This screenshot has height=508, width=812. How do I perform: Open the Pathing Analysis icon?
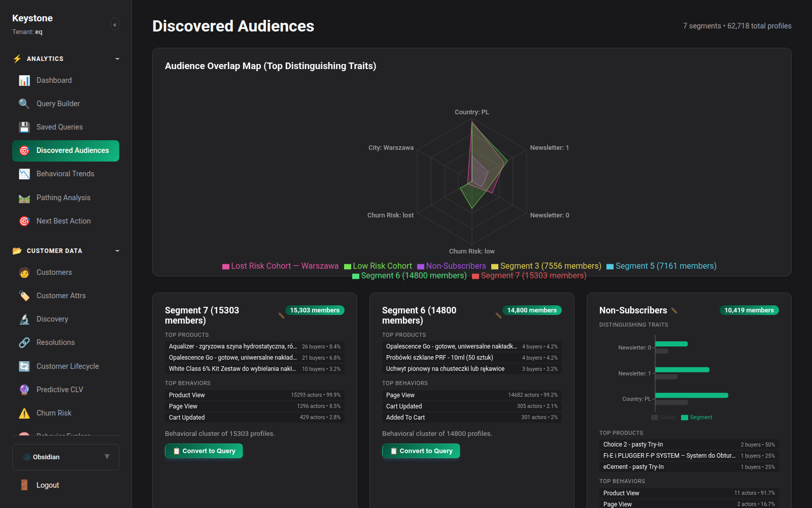[x=24, y=198]
